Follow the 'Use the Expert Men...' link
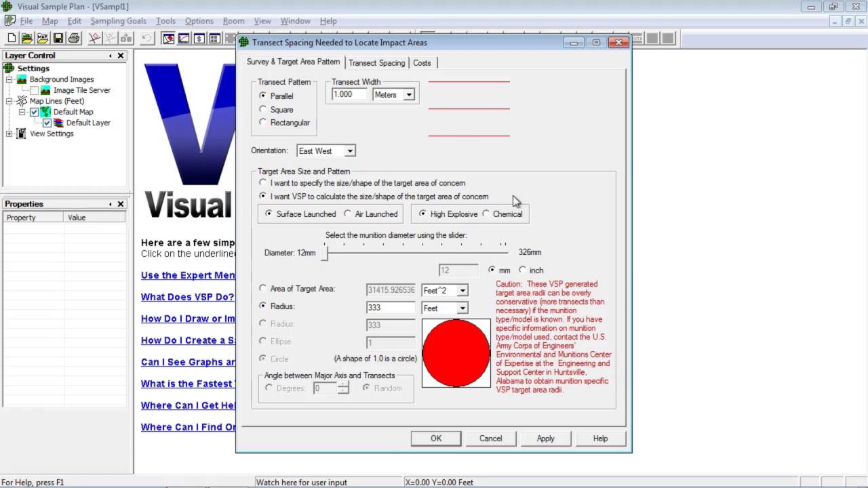Viewport: 868px width, 488px height. [x=188, y=275]
